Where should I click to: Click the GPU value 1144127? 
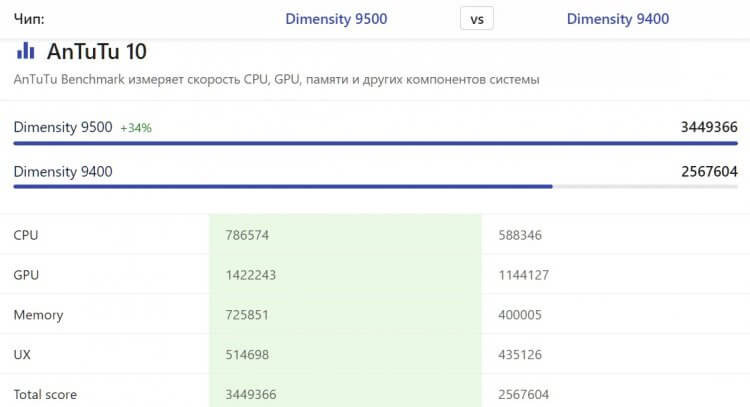524,275
